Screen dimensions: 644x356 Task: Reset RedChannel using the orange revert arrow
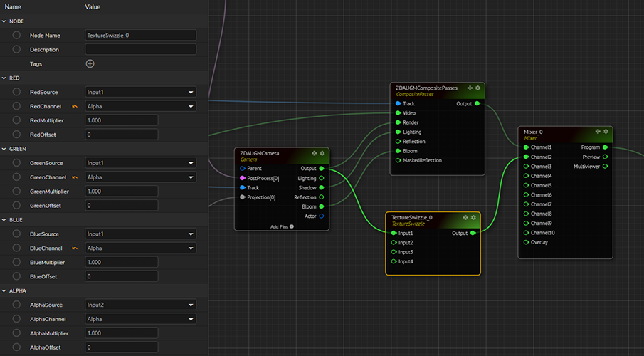point(74,106)
